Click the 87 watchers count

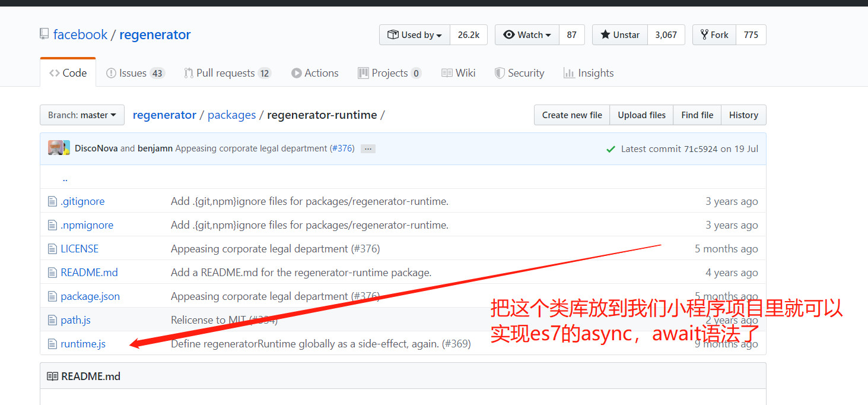572,35
